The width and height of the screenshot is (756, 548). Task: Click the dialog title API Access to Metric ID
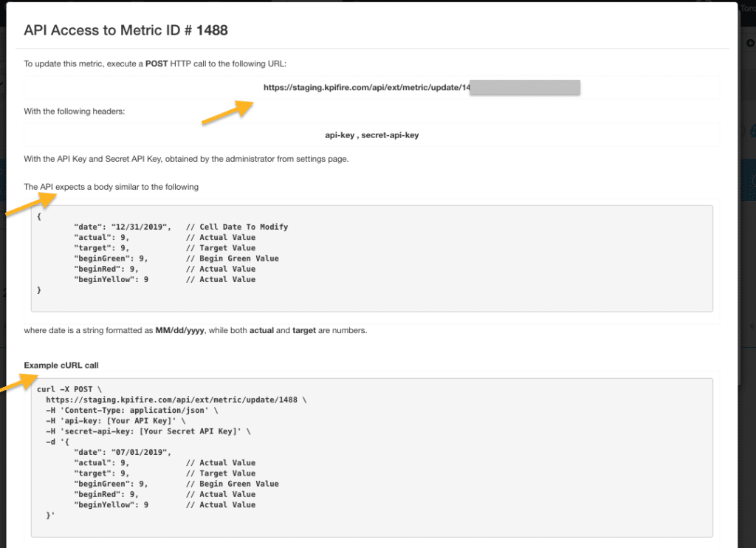point(126,30)
